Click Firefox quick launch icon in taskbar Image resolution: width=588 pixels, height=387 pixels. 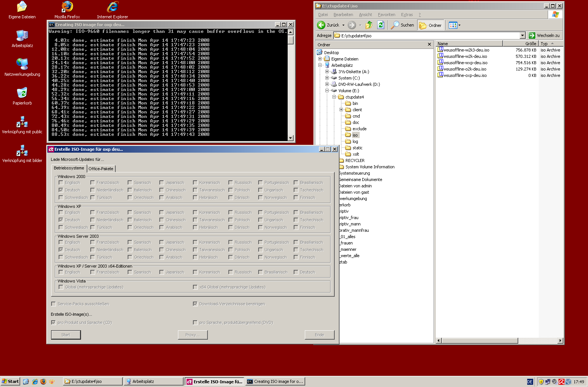point(43,381)
